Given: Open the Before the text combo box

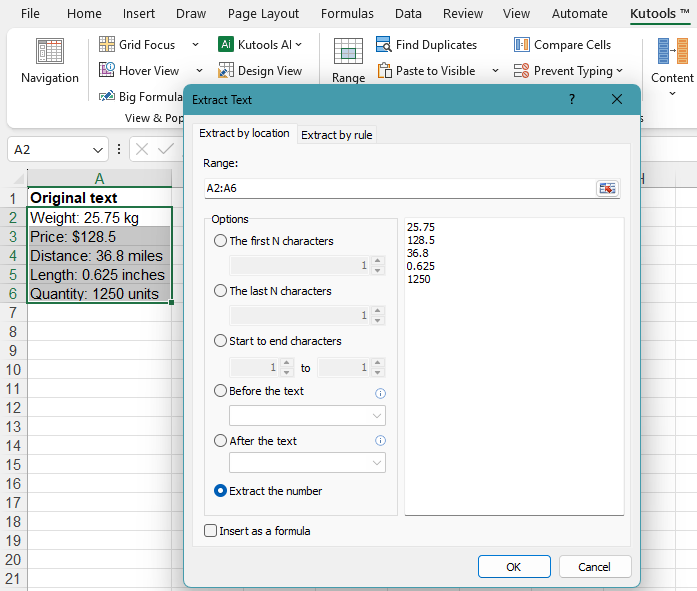Looking at the screenshot, I should coord(307,416).
